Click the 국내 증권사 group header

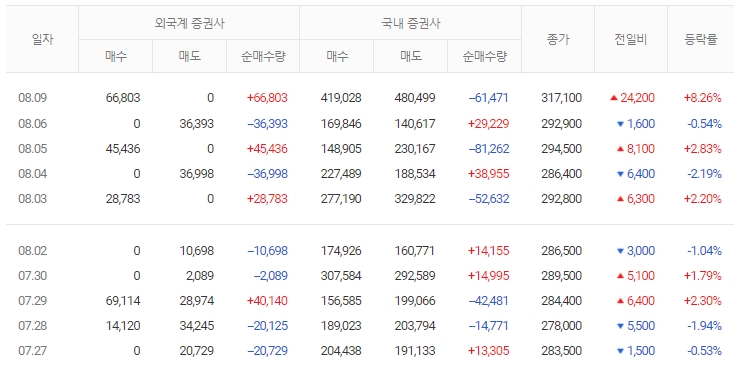[411, 23]
